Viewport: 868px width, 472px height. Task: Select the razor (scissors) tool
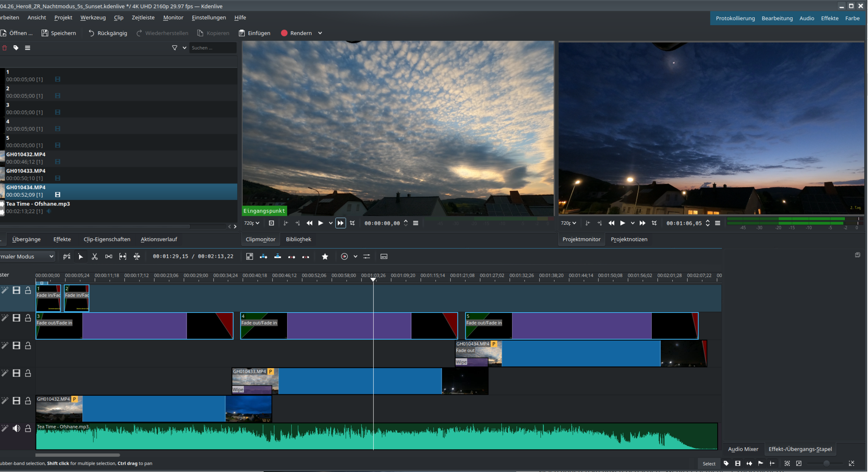pos(95,257)
